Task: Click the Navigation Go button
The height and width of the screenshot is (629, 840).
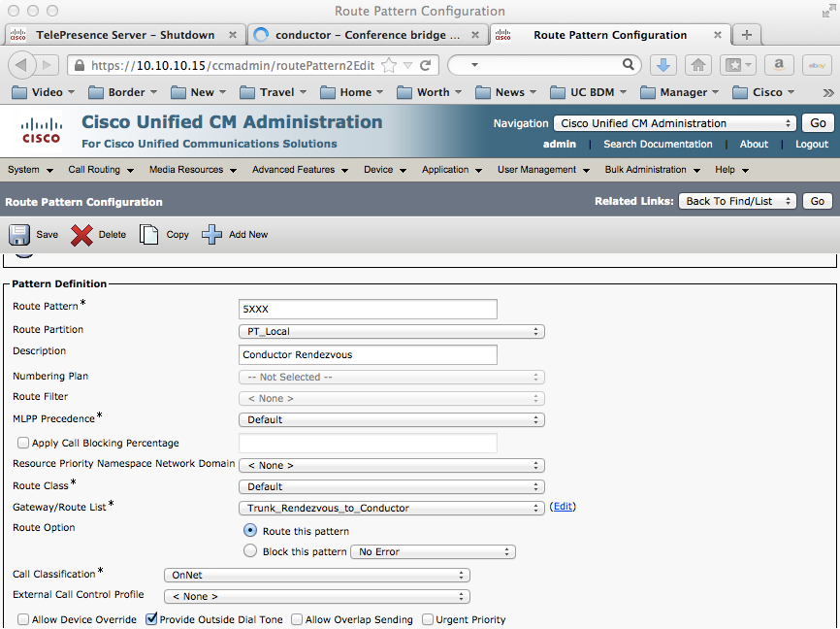Action: tap(818, 123)
